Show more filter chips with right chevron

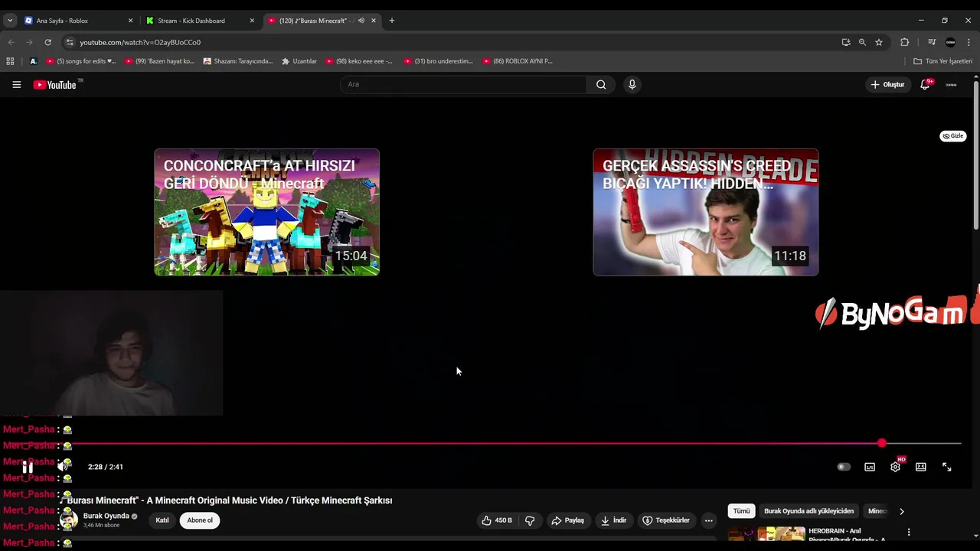coord(902,511)
